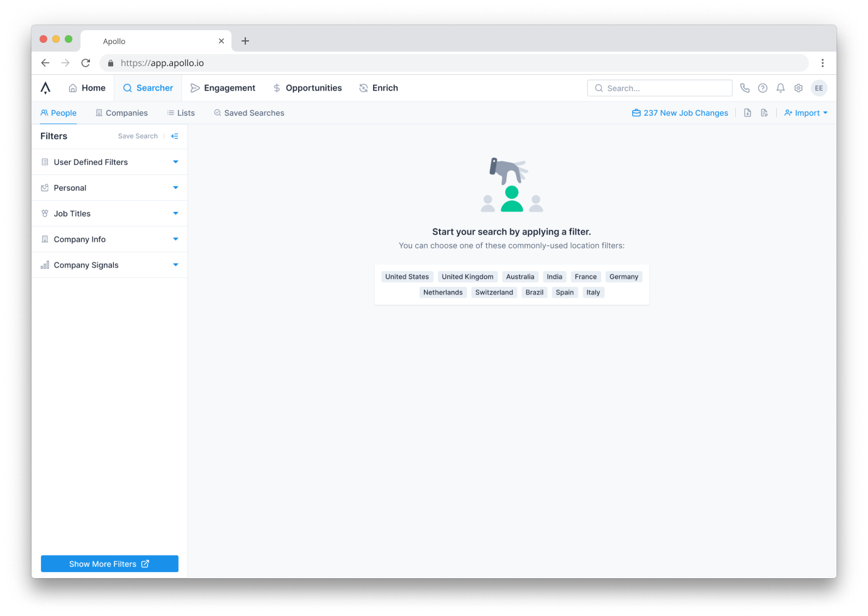Open the Enrich section
The width and height of the screenshot is (868, 616).
click(x=379, y=88)
